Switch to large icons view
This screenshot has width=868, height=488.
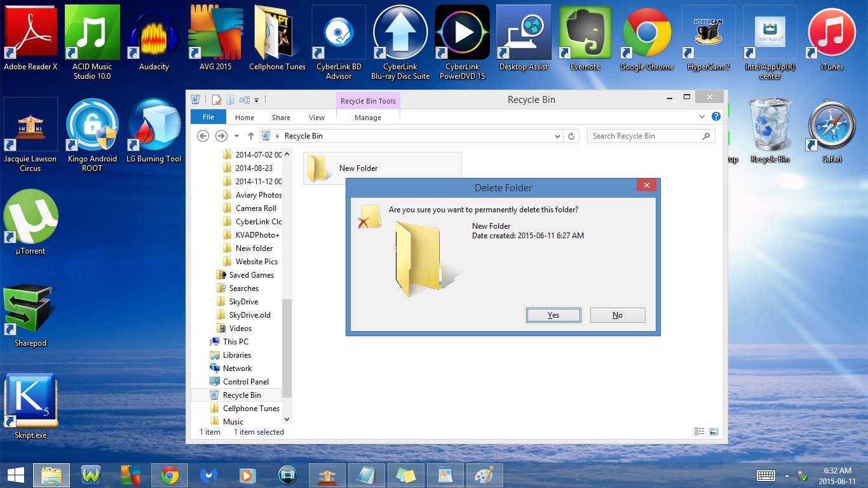(x=714, y=431)
